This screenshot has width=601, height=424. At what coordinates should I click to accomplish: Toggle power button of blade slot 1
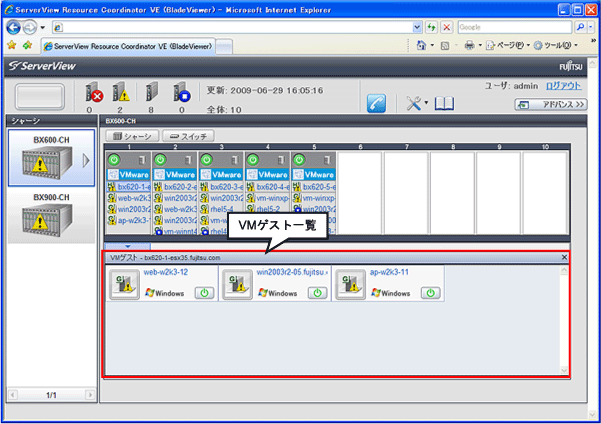pyautogui.click(x=114, y=159)
